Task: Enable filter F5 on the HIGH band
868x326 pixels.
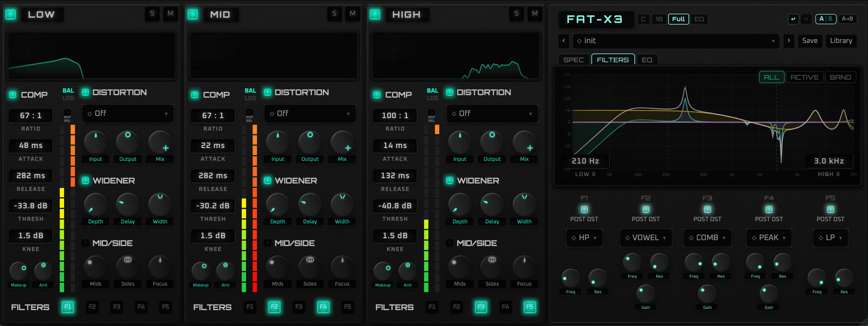Action: [530, 307]
